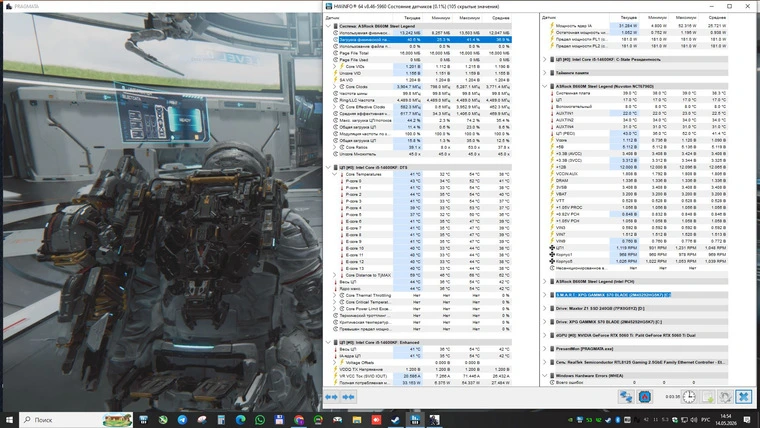The width and height of the screenshot is (760, 428).
Task: Start logging with the sheet plus icon
Action: 708,396
